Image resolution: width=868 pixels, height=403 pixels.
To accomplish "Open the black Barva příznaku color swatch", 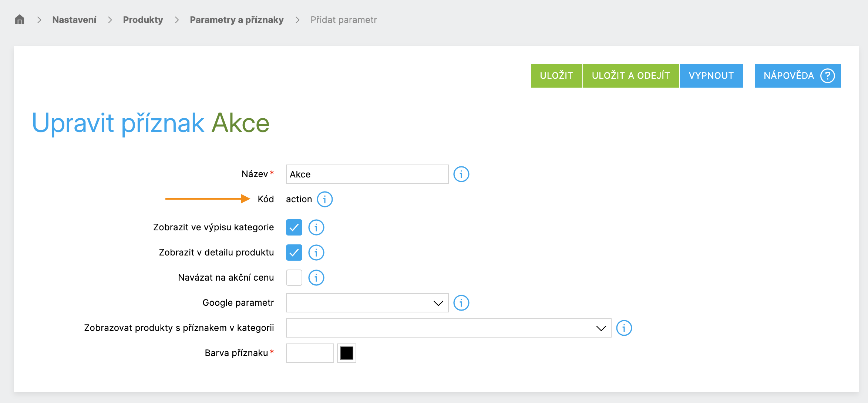I will tap(346, 353).
